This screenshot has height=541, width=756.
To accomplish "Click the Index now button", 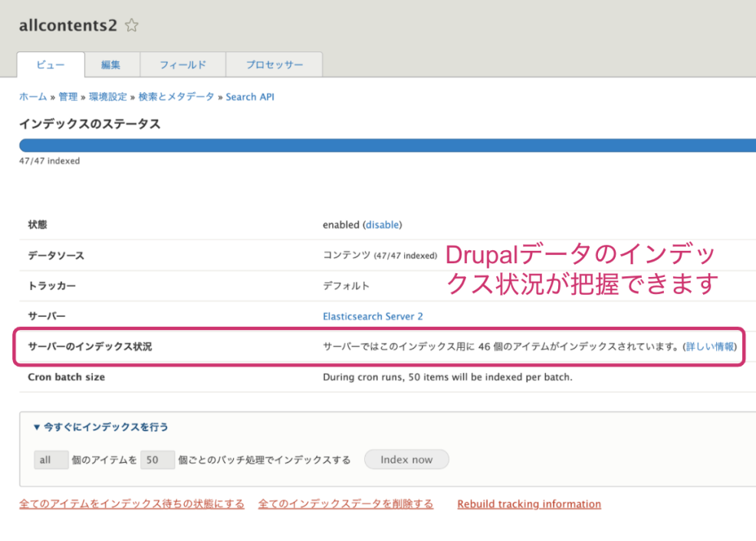I will (x=406, y=460).
